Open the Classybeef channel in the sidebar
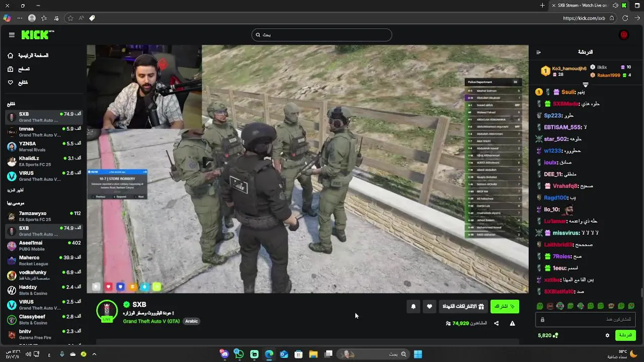 pyautogui.click(x=43, y=319)
